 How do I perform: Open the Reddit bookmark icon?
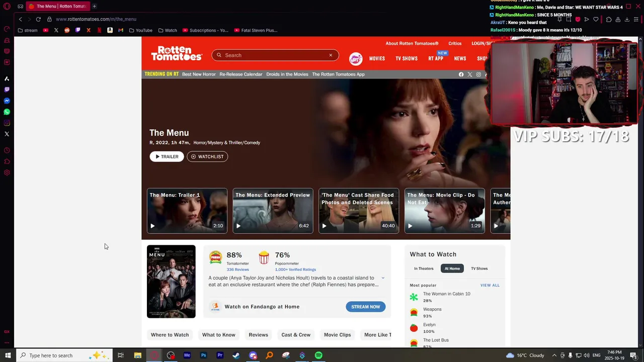[x=67, y=30]
